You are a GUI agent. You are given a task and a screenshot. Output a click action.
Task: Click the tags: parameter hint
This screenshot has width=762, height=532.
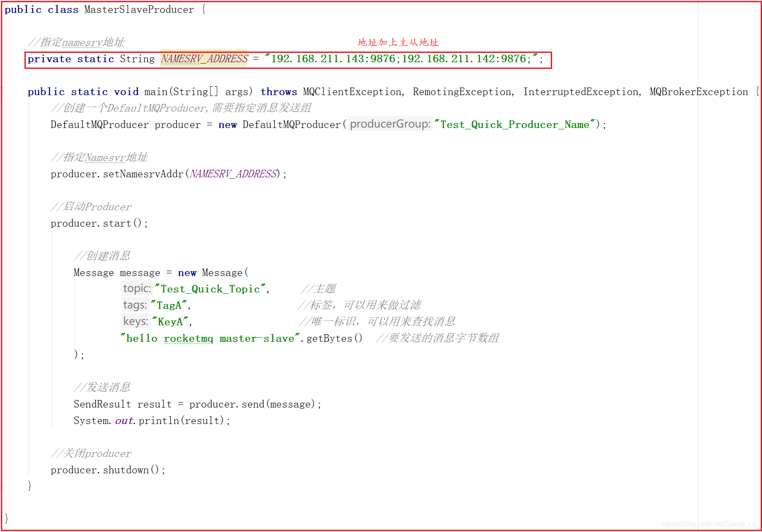click(135, 305)
